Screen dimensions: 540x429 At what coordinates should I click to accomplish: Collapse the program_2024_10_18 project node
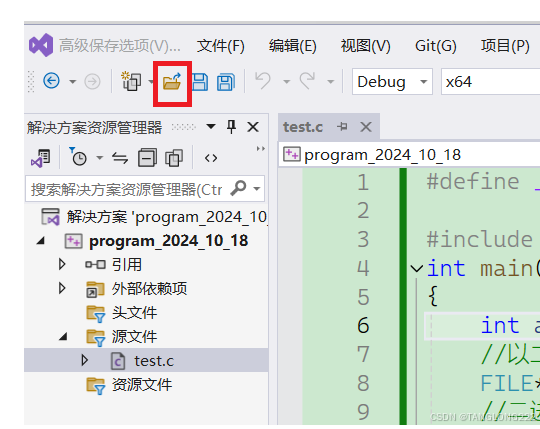click(x=41, y=241)
